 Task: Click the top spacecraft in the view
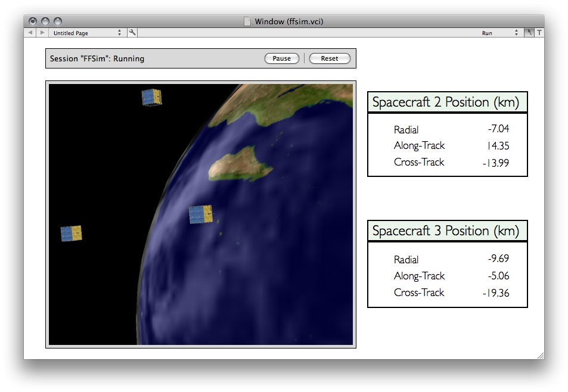pos(152,97)
